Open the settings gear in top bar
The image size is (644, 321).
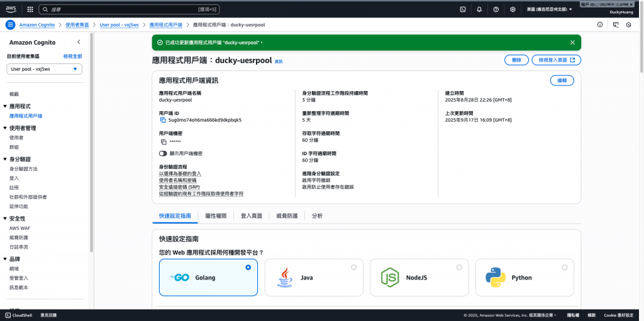point(513,9)
